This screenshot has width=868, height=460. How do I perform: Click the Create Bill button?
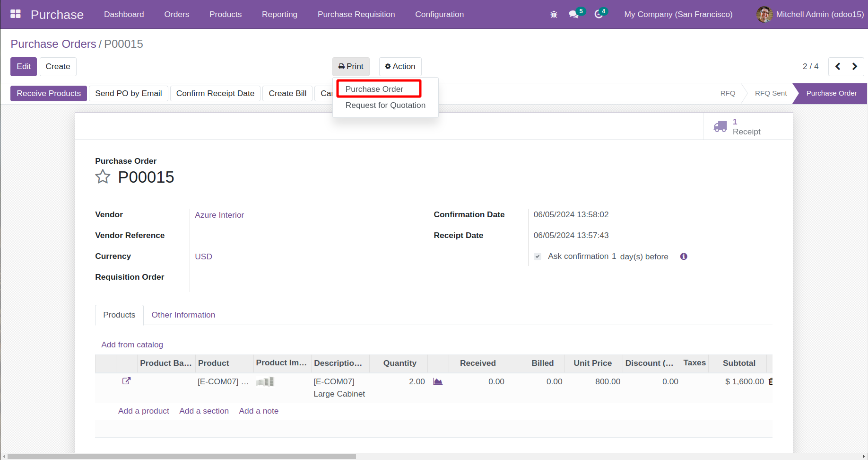(287, 94)
